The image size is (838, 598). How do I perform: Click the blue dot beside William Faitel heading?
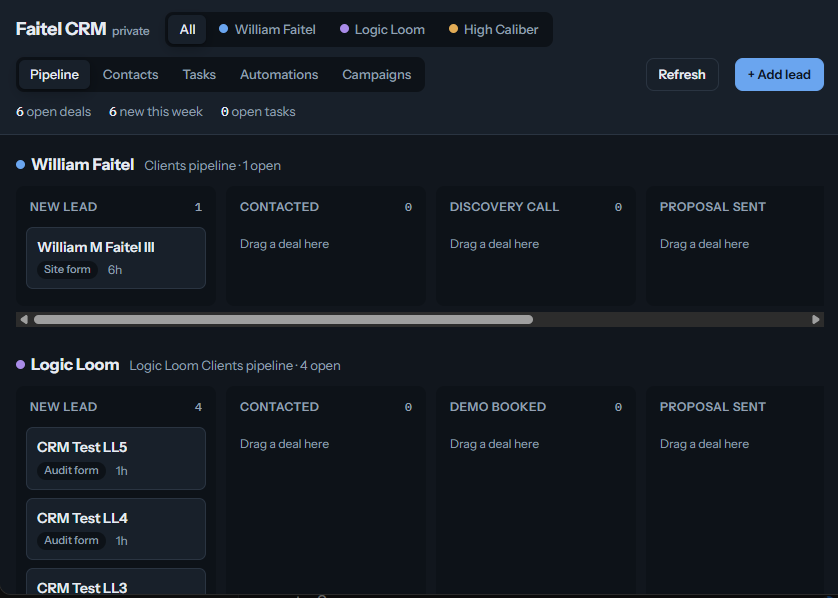[x=20, y=165]
